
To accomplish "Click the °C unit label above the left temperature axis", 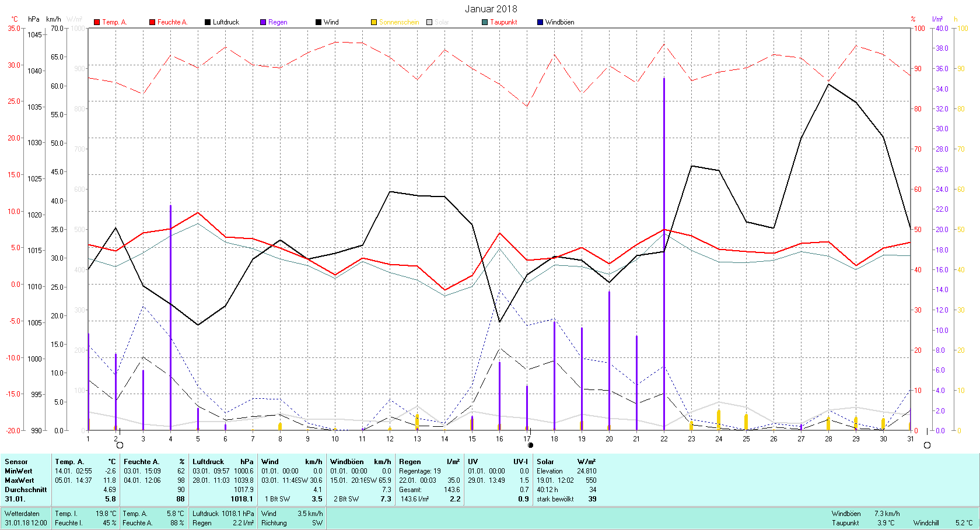I will [15, 19].
